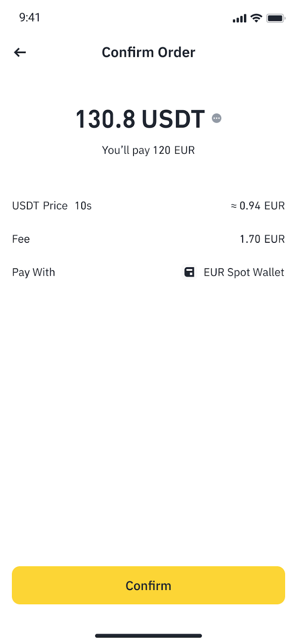Tap the USDT Price label

click(40, 206)
